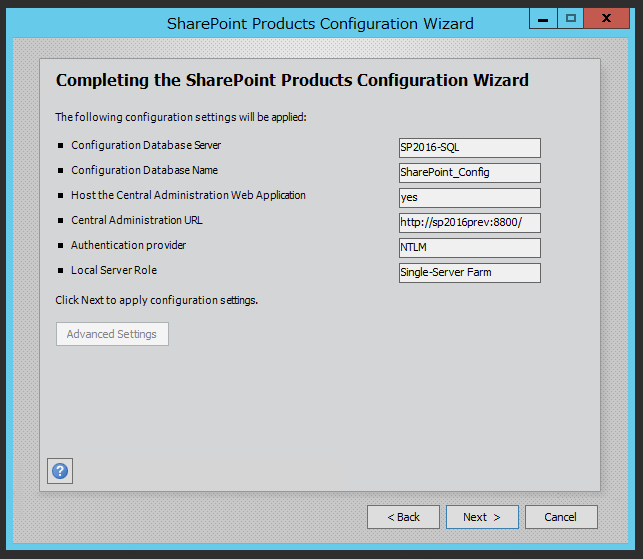The image size is (643, 559).
Task: Select the SharePoint_Config database name field
Action: (470, 173)
